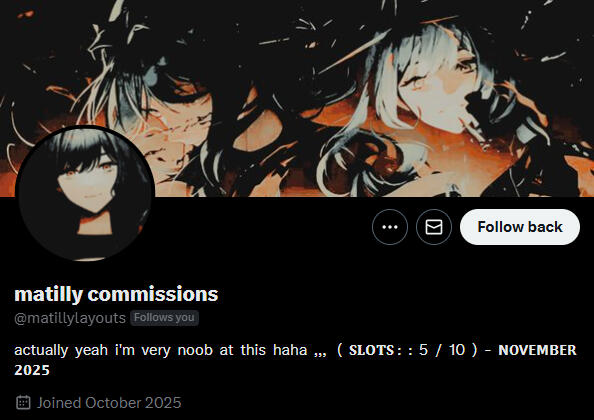Viewport: 594px width, 420px height.
Task: Click the word "commissions" in the display name
Action: (x=153, y=294)
